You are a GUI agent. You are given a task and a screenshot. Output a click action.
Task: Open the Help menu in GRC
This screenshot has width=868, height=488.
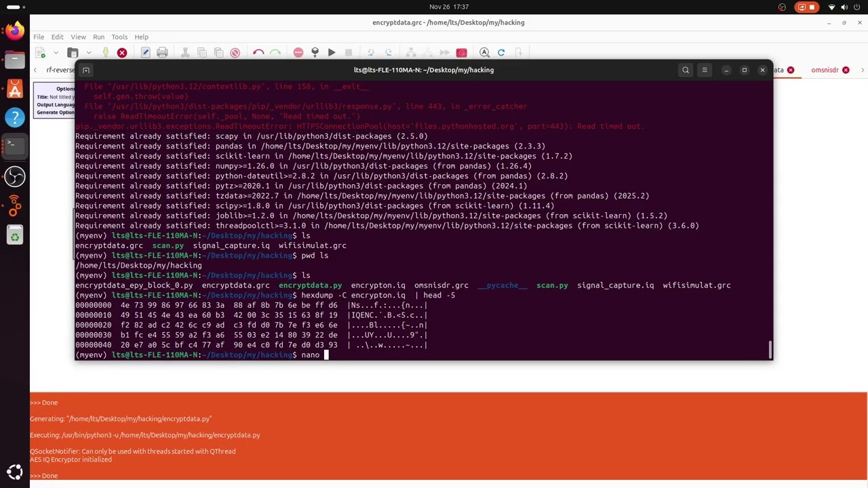(141, 37)
